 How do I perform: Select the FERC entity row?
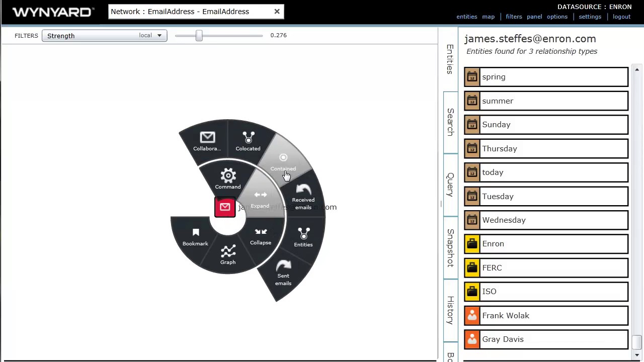tap(546, 268)
